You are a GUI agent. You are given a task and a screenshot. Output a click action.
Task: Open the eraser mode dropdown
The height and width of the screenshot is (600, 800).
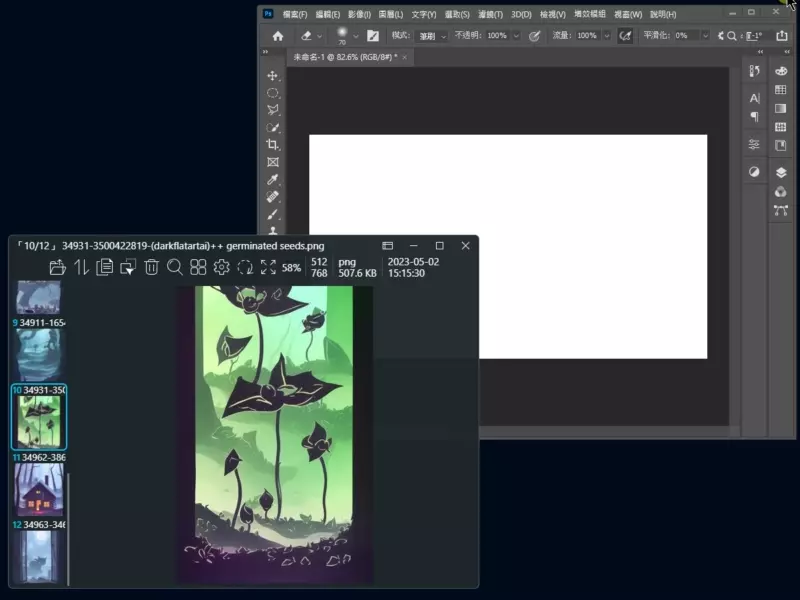tap(432, 36)
